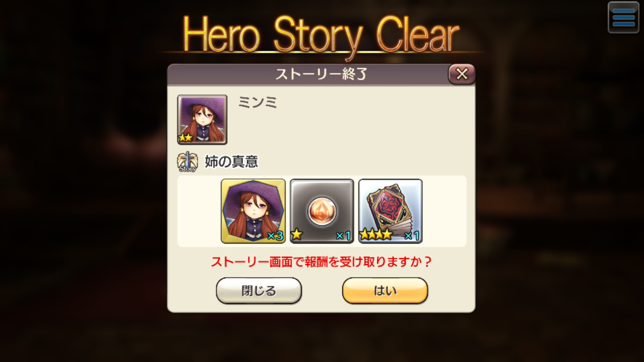Viewport: 644px width, 362px height.
Task: Select the red card book reward
Action: 391,211
